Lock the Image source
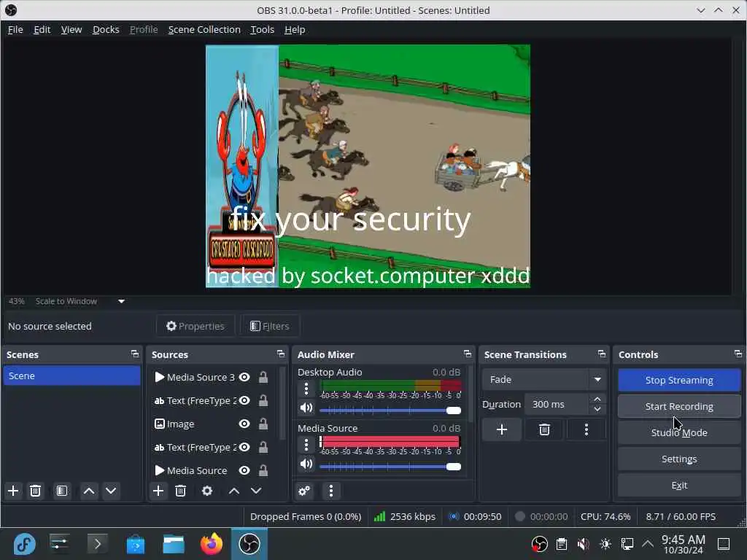Screen dimensions: 747x560 click(263, 424)
